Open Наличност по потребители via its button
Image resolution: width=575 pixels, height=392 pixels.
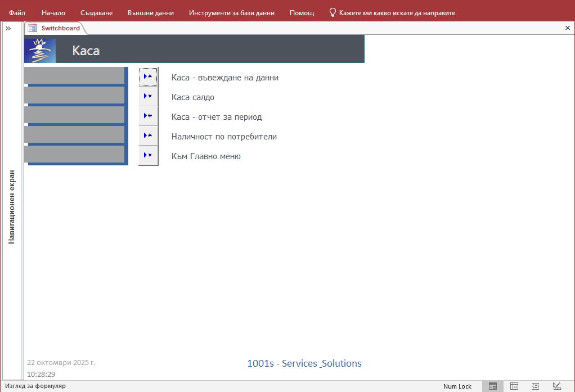pyautogui.click(x=149, y=136)
